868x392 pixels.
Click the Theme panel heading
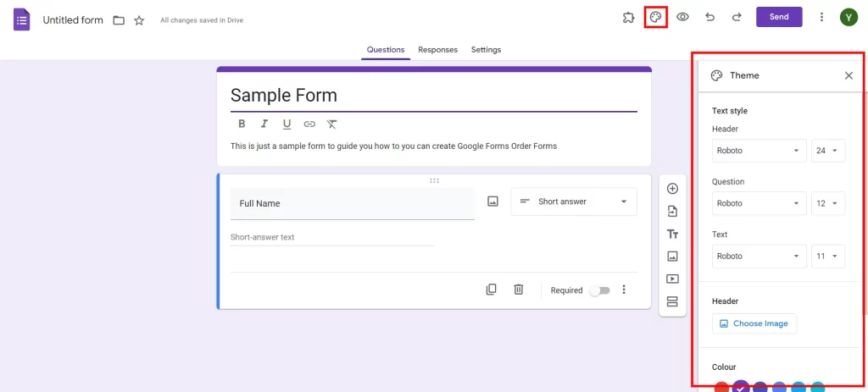click(x=744, y=75)
